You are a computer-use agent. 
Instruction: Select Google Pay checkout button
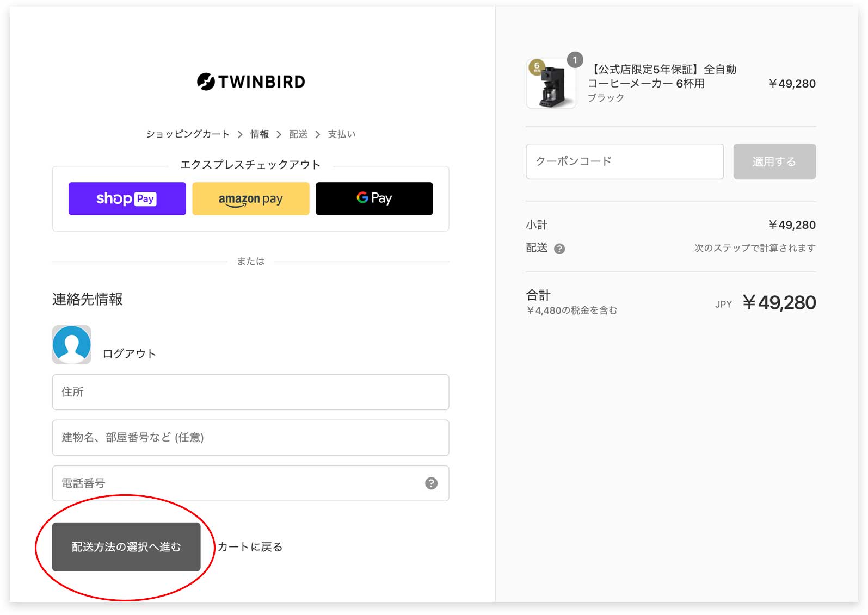(374, 198)
